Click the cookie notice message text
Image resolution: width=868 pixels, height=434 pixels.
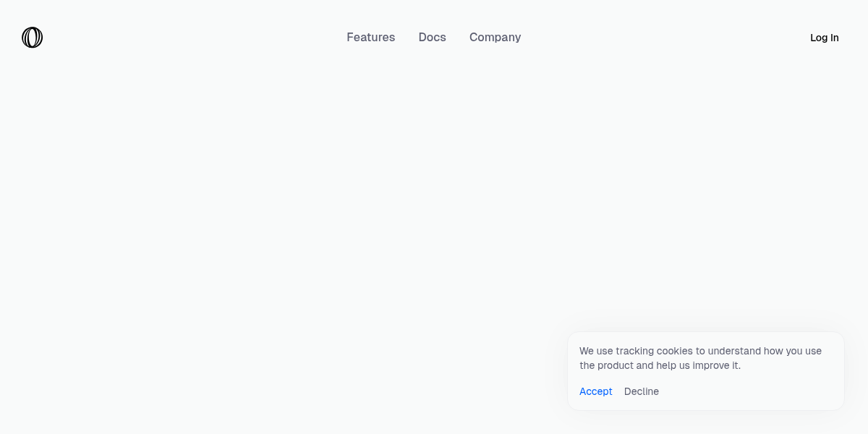coord(700,358)
